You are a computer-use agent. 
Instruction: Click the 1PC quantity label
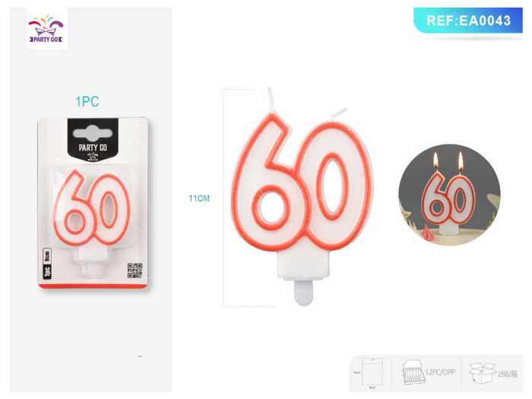87,101
